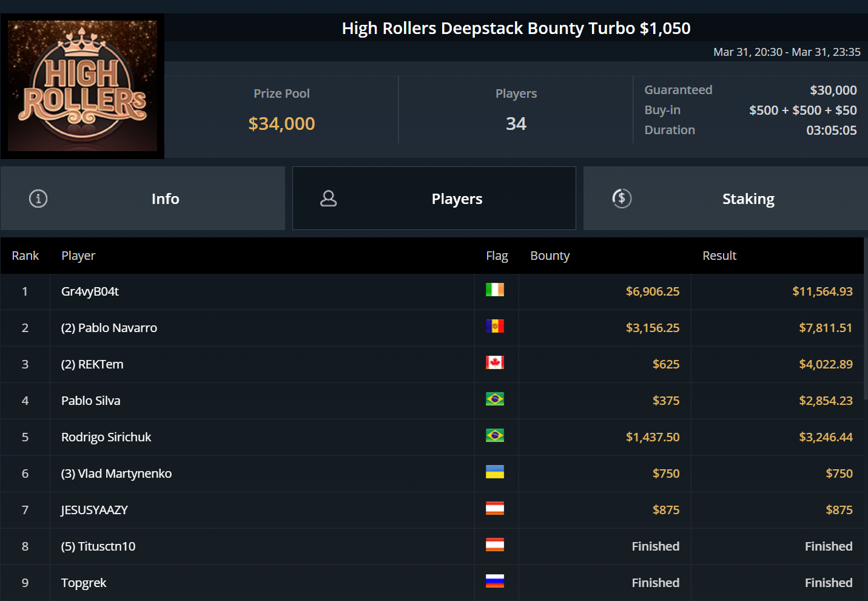The height and width of the screenshot is (601, 868).
Task: Sort by the Rank column header
Action: tap(25, 256)
